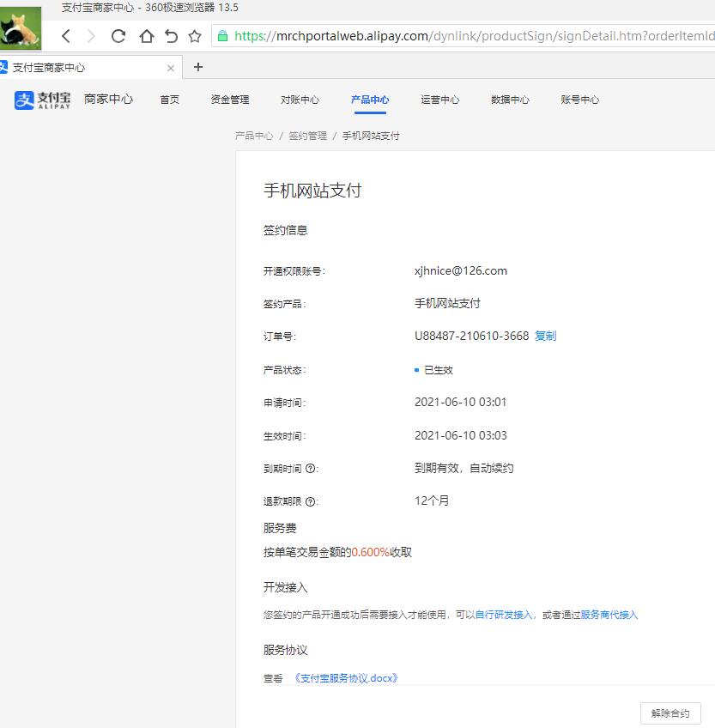Open the 服务商代接入 link
This screenshot has height=728, width=715.
[x=609, y=615]
